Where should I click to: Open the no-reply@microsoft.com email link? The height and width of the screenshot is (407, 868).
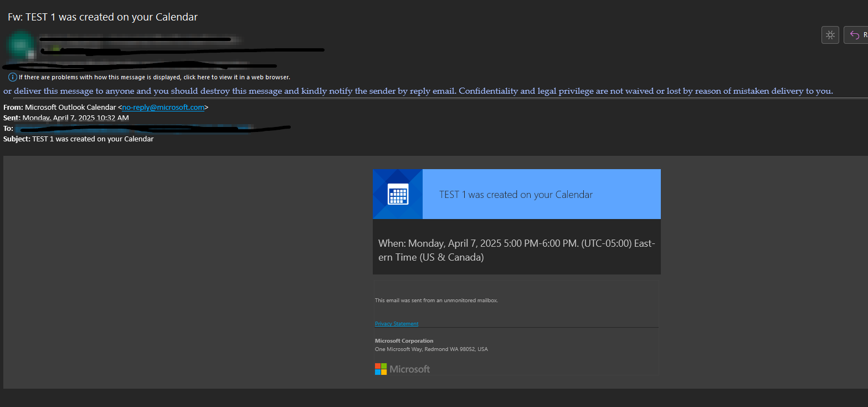(163, 108)
